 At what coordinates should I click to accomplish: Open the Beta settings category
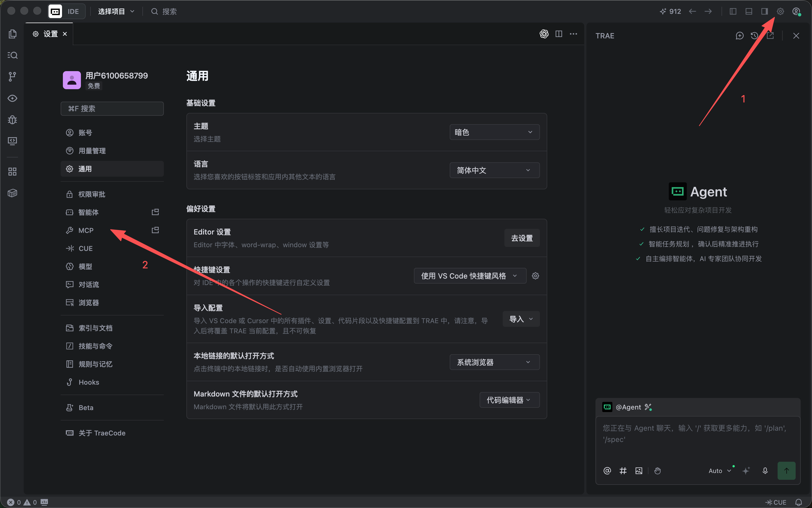(x=112, y=408)
